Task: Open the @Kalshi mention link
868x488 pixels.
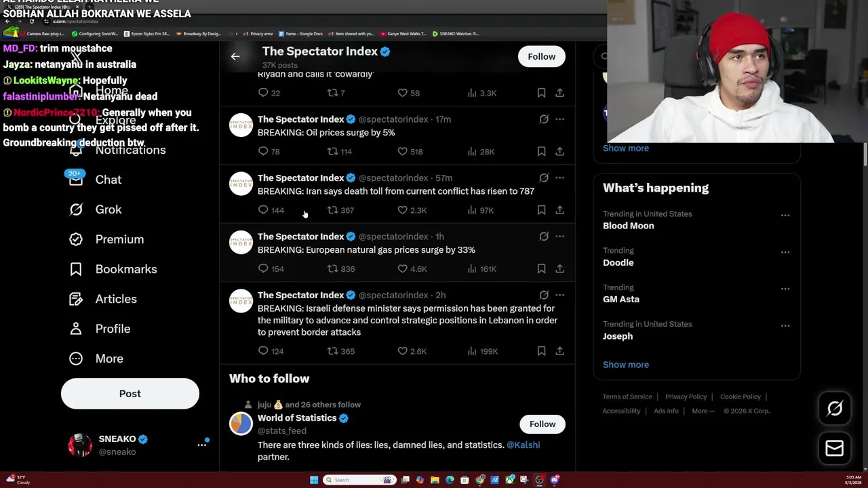Action: [x=523, y=445]
